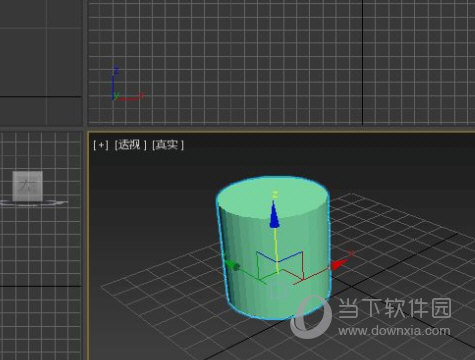The height and width of the screenshot is (360, 475).
Task: Open the 透视 perspective view label menu
Action: tap(130, 145)
